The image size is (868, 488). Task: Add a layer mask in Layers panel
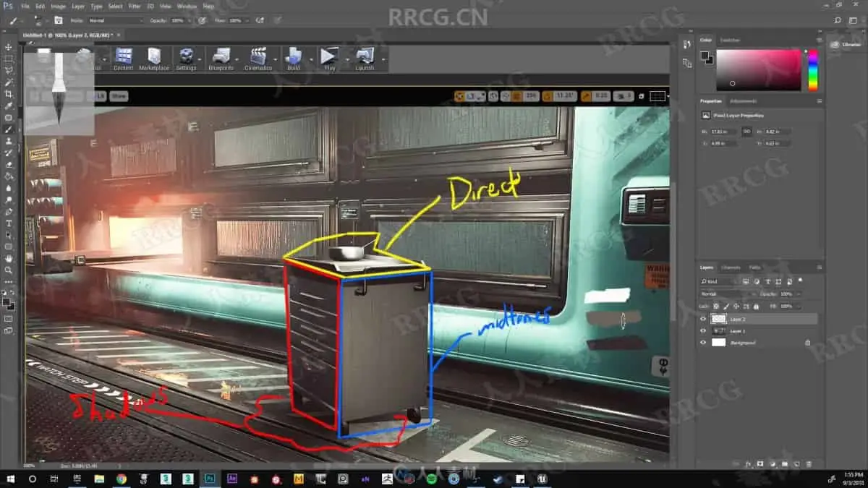tap(759, 463)
